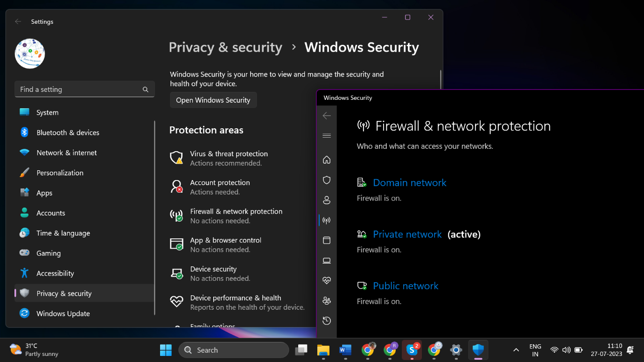Open Account protection person icon in Windows Security sidebar

coord(327,200)
